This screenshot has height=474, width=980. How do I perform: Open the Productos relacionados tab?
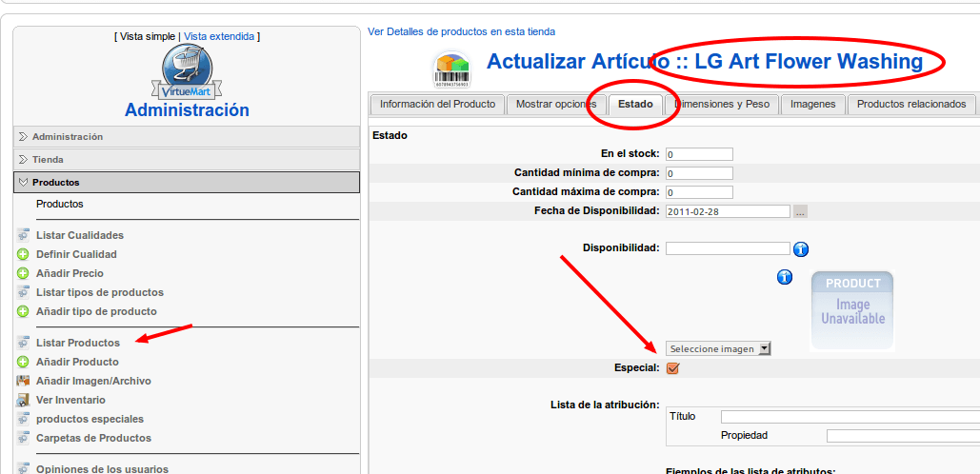coord(911,105)
